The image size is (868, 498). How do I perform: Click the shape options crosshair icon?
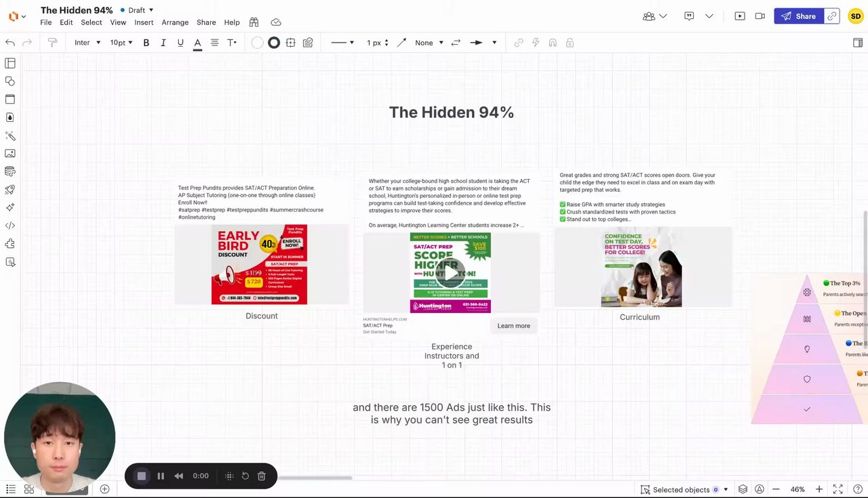(291, 43)
